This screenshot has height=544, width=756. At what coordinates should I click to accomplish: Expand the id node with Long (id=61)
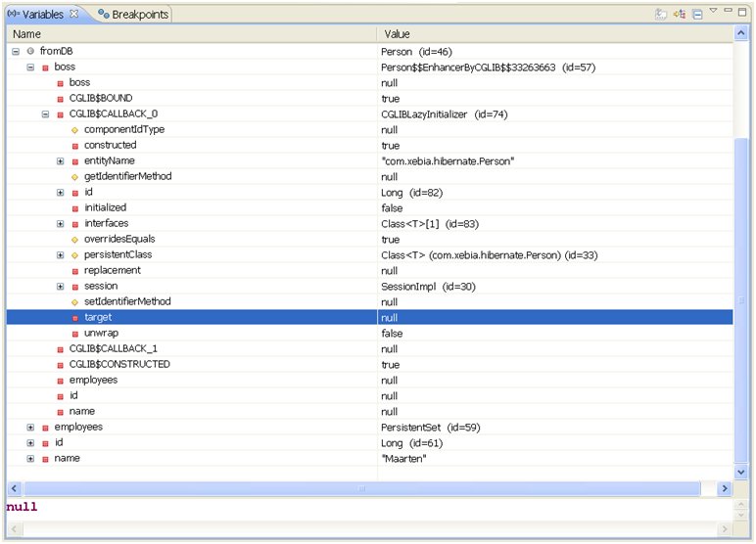pos(30,443)
